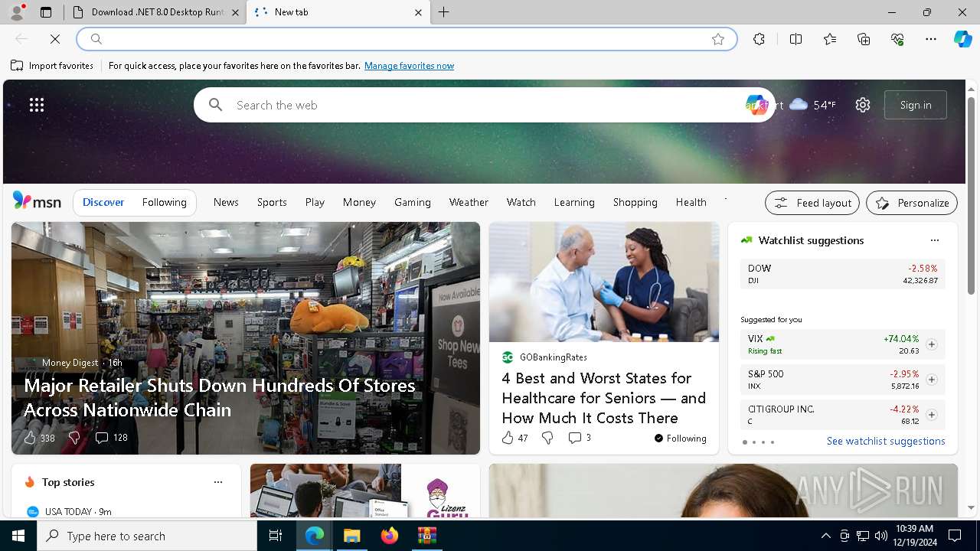This screenshot has height=551, width=980.
Task: Open Watchlist suggestions more options
Action: (935, 240)
